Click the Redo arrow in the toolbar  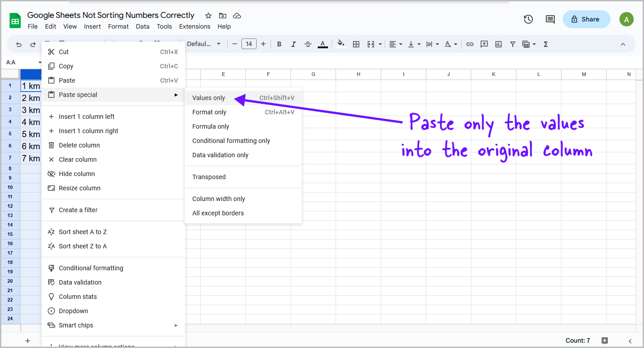pyautogui.click(x=33, y=44)
